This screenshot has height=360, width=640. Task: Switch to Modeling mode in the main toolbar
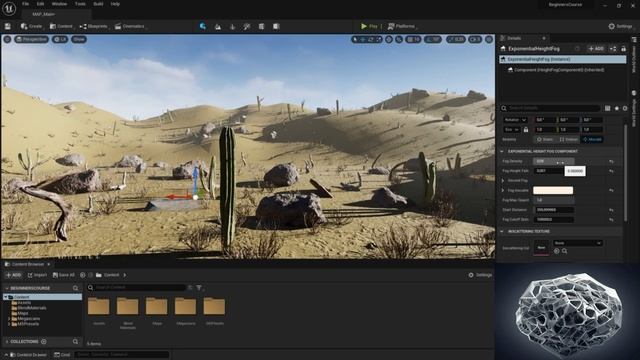tap(262, 27)
